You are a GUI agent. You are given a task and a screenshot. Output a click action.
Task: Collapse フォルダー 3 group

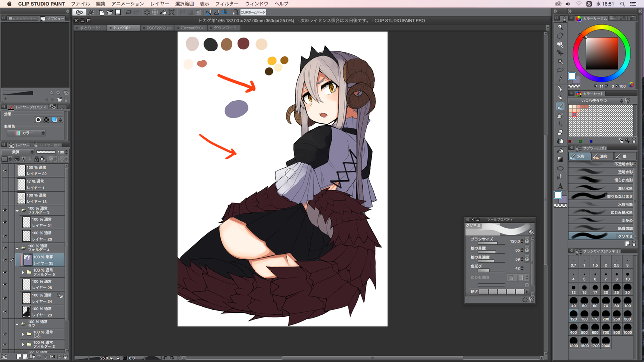[17, 211]
